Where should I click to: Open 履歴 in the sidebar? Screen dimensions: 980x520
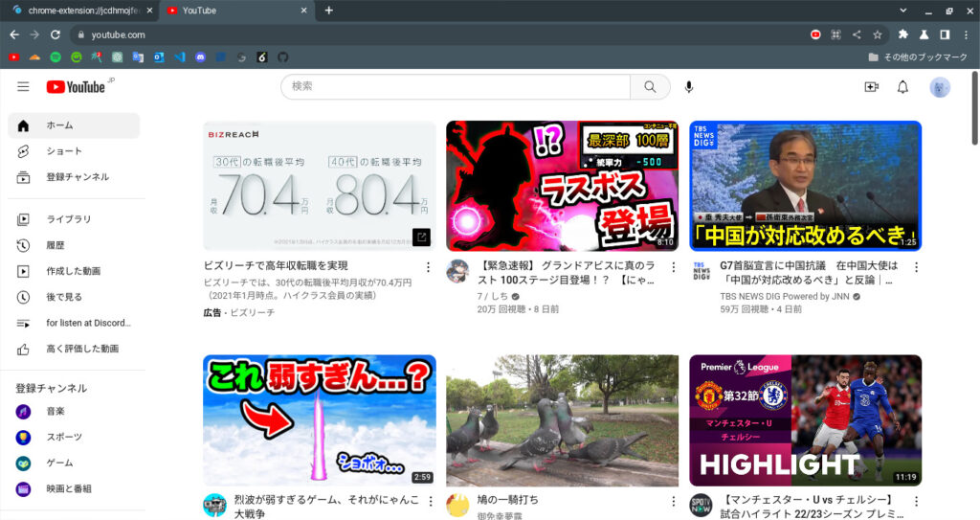tap(56, 245)
